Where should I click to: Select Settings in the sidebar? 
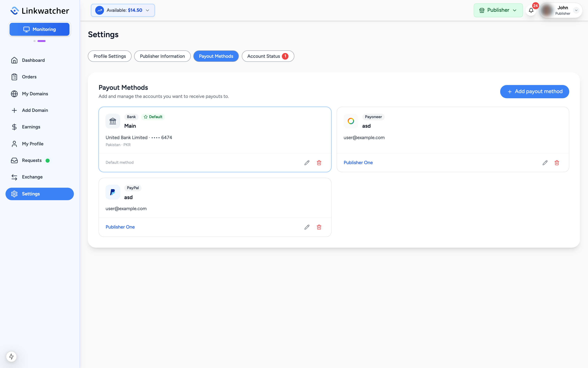click(x=40, y=194)
